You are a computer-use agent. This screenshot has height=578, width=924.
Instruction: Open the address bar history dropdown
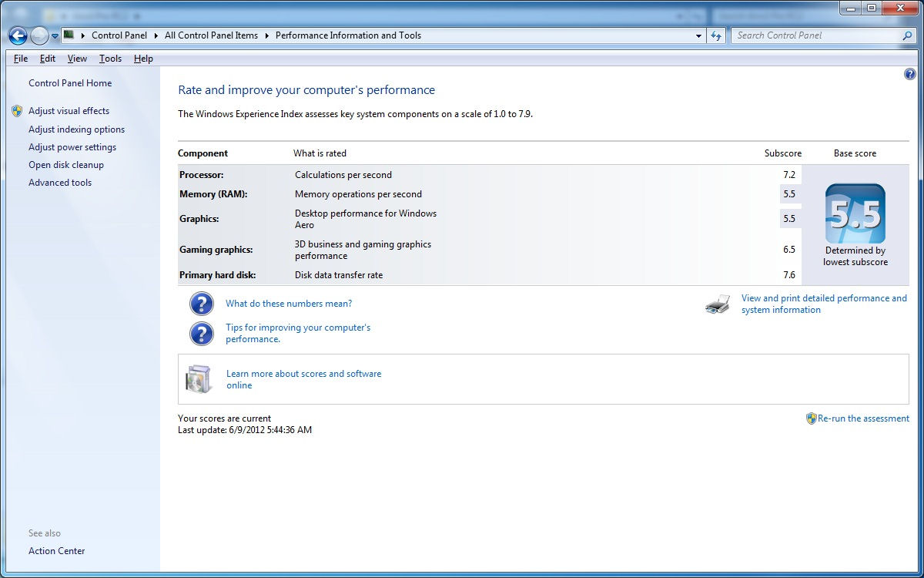(698, 35)
